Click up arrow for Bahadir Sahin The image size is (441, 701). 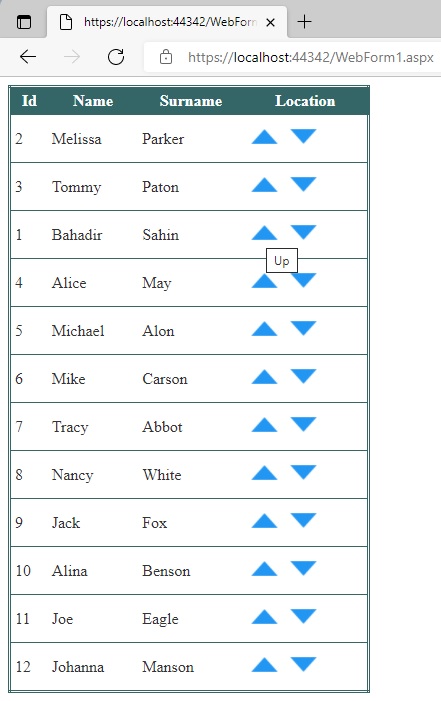[x=264, y=233]
